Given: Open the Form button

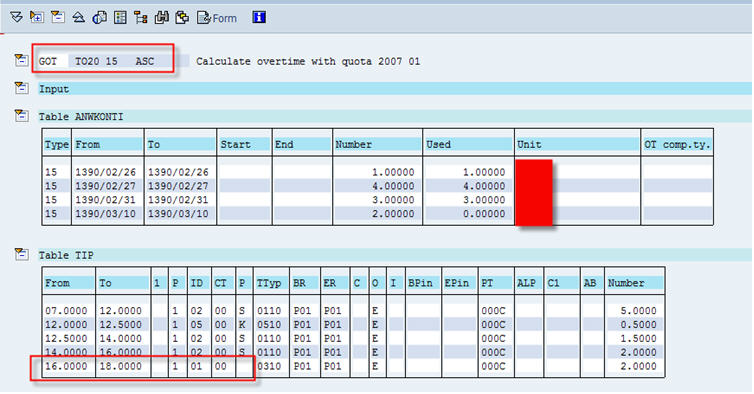Looking at the screenshot, I should (217, 18).
